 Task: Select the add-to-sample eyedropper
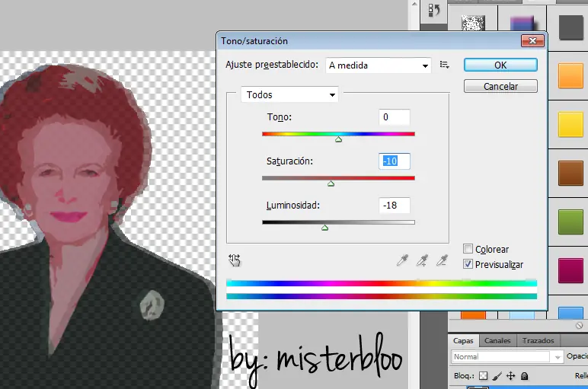coord(422,260)
